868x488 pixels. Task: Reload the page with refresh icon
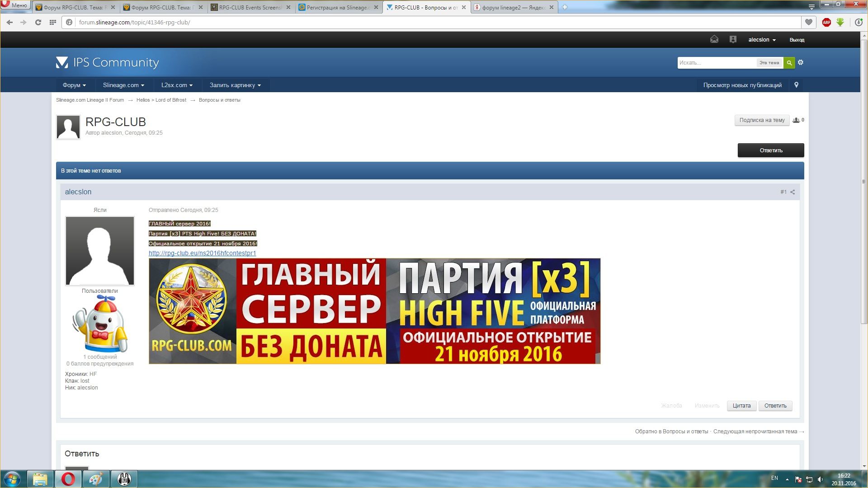point(38,22)
